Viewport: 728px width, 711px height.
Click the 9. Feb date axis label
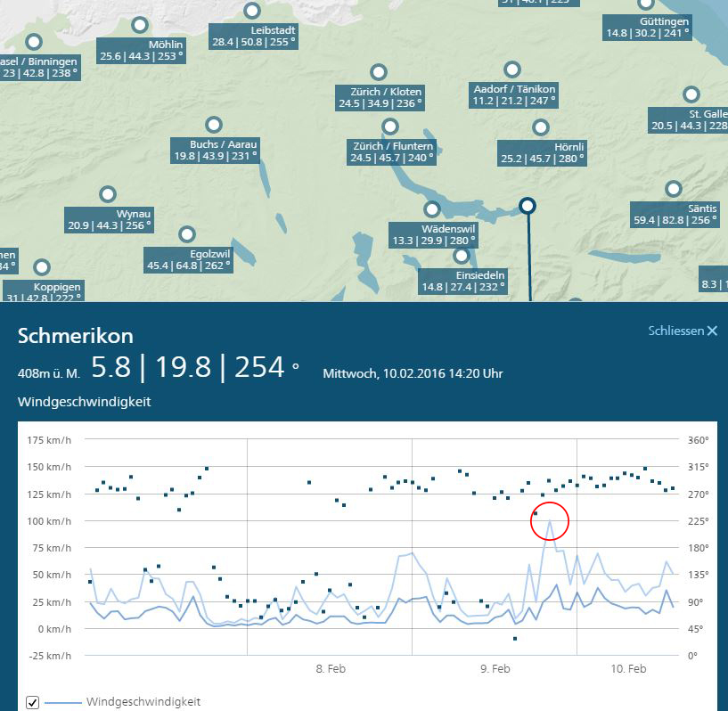495,669
